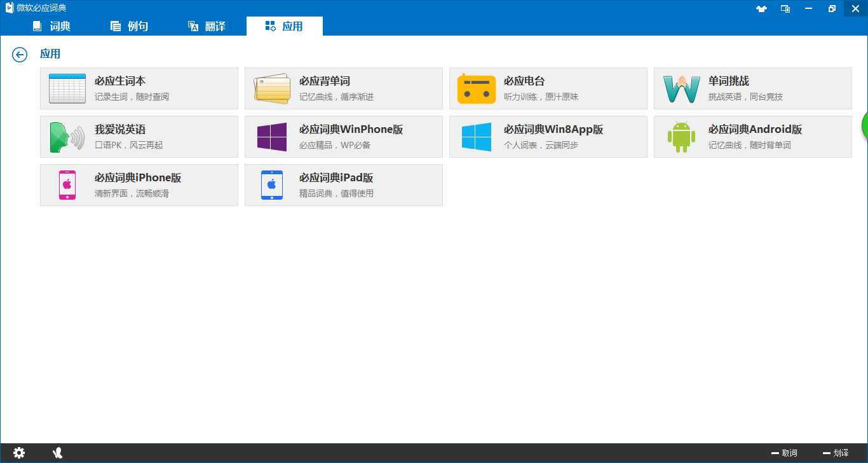Screen dimensions: 868x463
Task: Open settings with the gear icon
Action: (x=19, y=453)
